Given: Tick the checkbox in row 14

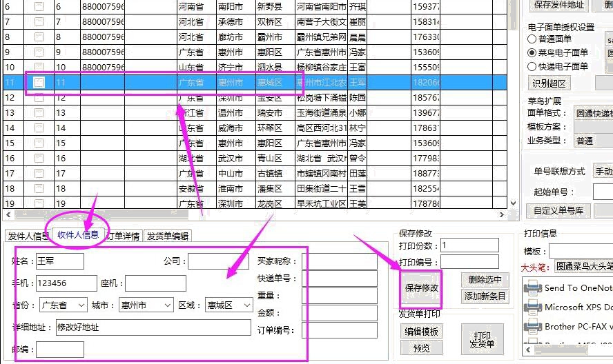Looking at the screenshot, I should [39, 128].
